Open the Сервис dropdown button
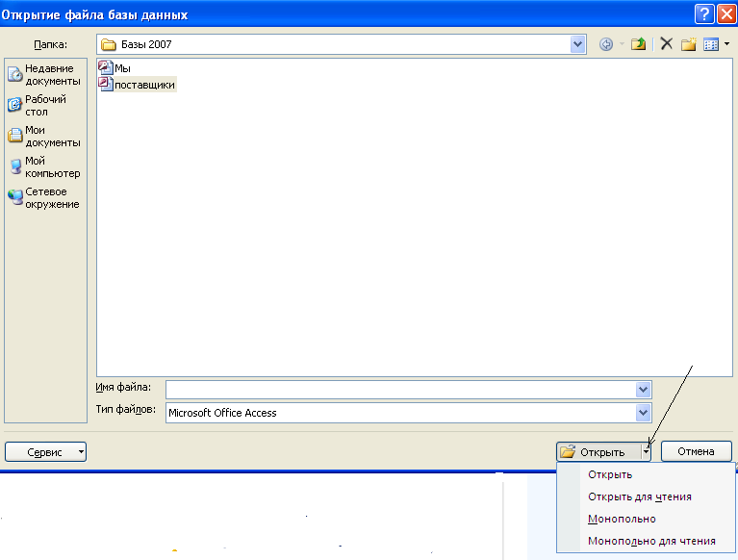 45,452
